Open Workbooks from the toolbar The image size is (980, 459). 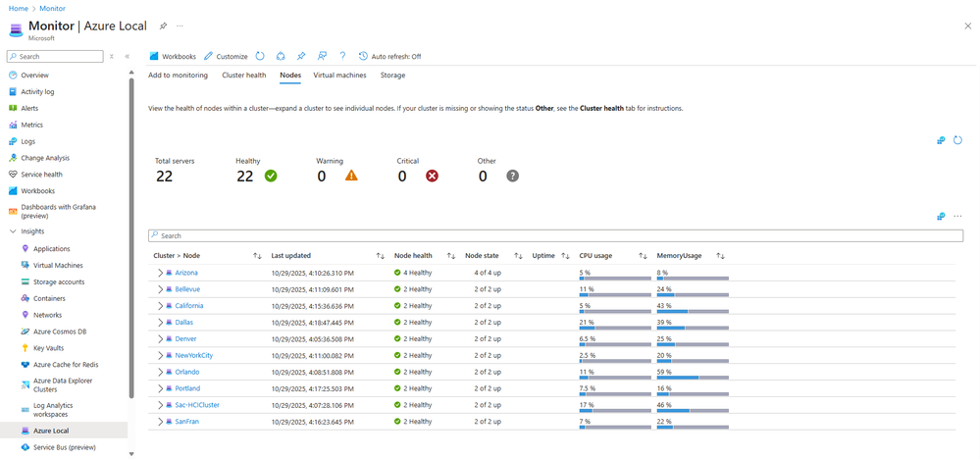(x=173, y=56)
